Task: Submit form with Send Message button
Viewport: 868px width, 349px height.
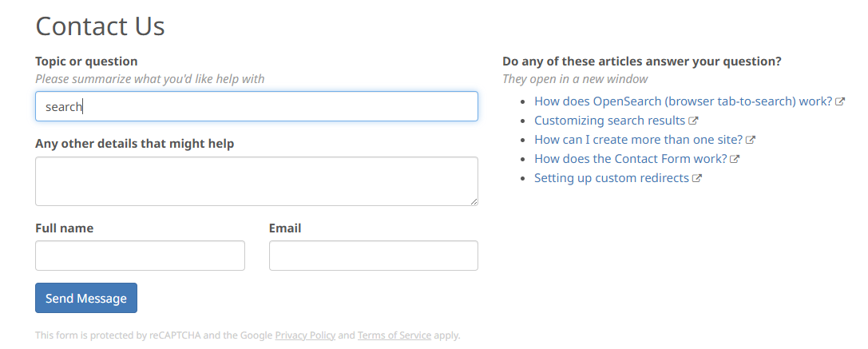Action: pos(86,298)
